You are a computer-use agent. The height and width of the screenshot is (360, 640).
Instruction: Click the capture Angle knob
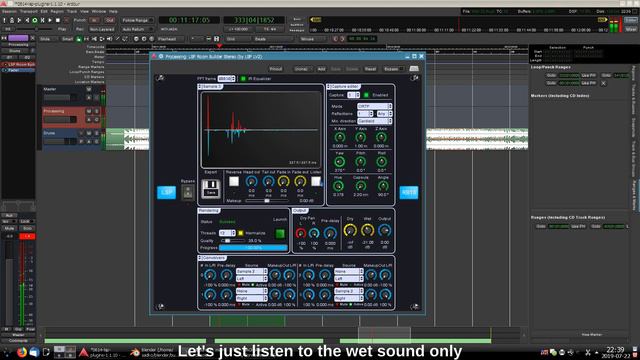point(383,186)
